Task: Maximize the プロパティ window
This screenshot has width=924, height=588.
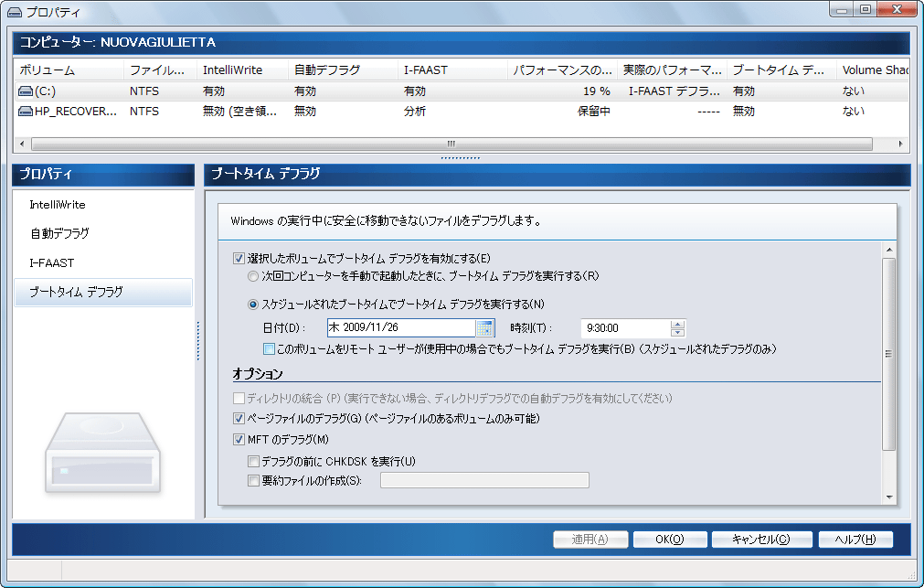Action: [866, 9]
